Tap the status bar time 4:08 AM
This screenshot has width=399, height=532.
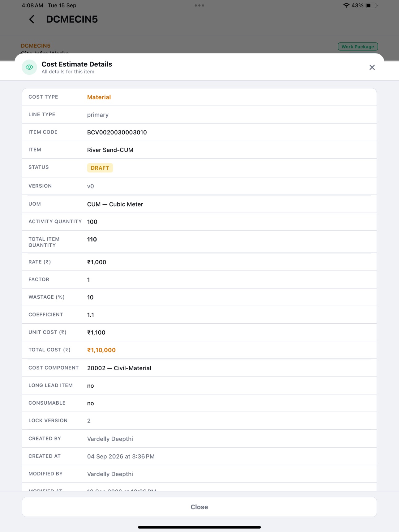(x=32, y=5)
